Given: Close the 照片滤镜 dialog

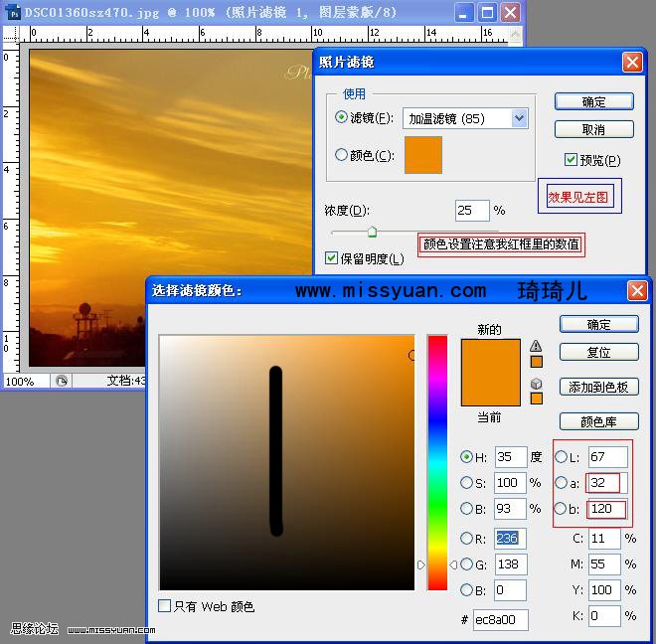Looking at the screenshot, I should (x=632, y=63).
